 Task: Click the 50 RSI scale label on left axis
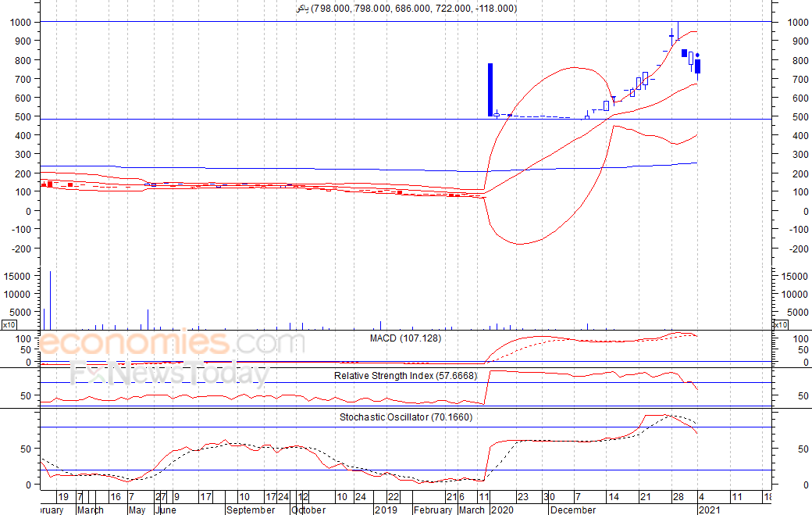pos(26,396)
